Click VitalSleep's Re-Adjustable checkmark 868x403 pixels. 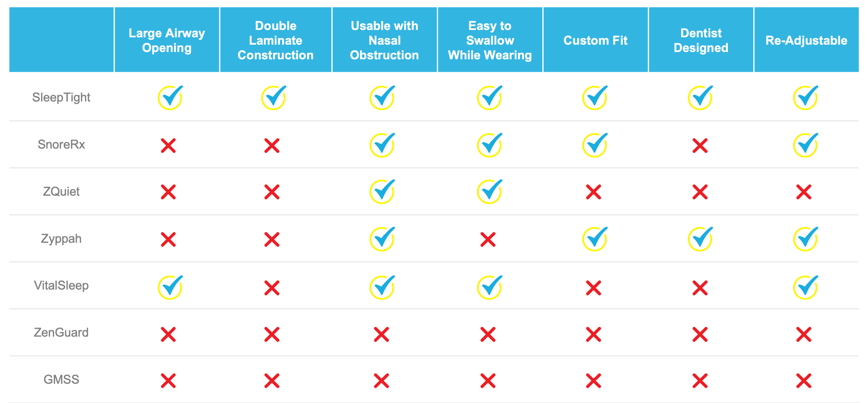[806, 287]
